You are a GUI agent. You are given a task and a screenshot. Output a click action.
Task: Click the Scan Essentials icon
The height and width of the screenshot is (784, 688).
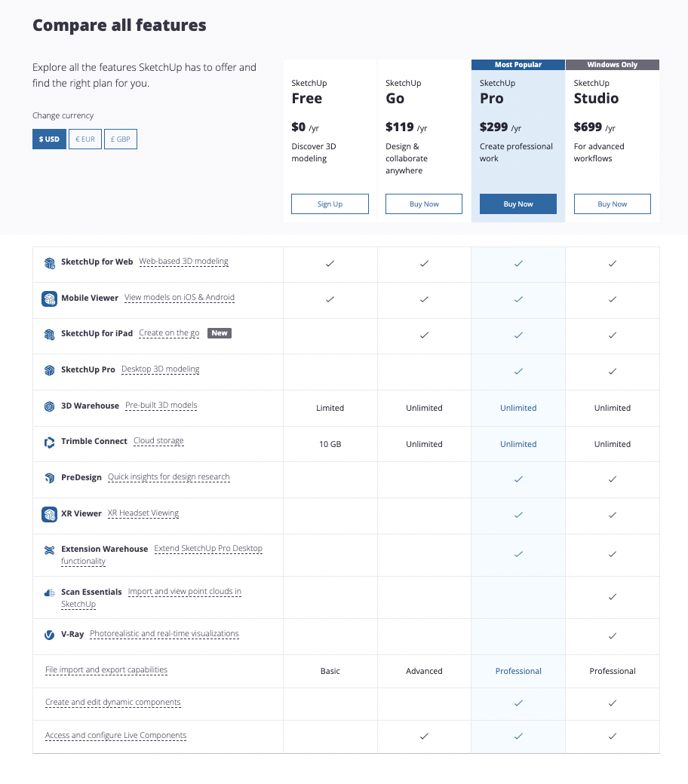(49, 593)
